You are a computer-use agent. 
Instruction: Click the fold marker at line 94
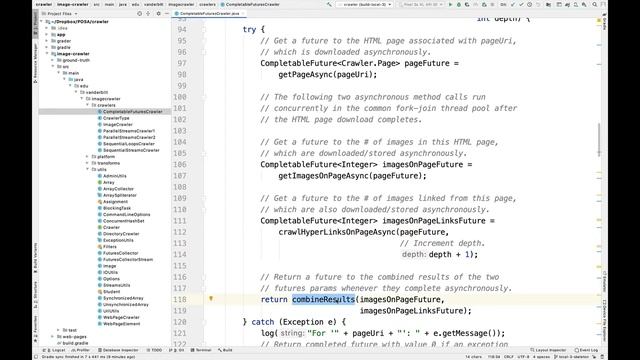point(204,29)
